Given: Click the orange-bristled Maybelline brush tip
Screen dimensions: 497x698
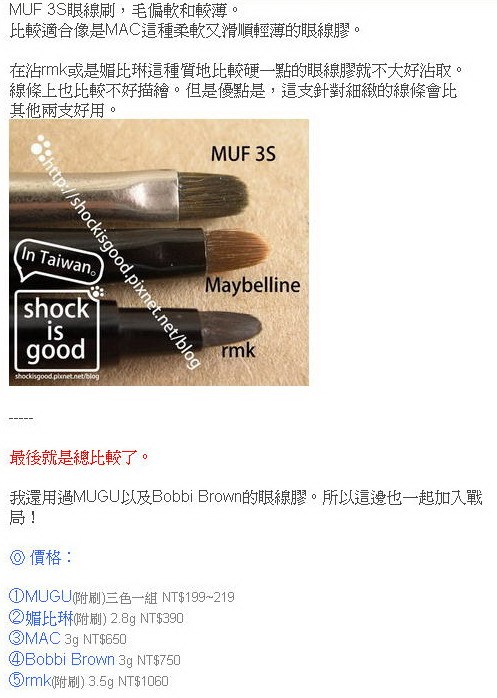Looking at the screenshot, I should 237,251.
